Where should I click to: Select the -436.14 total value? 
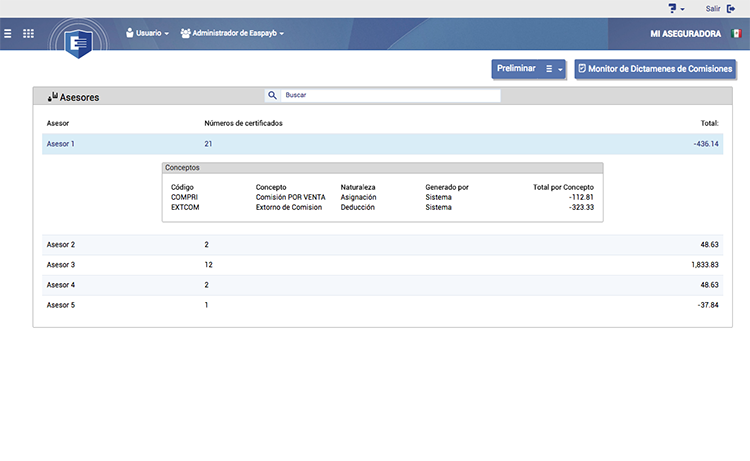(x=706, y=144)
